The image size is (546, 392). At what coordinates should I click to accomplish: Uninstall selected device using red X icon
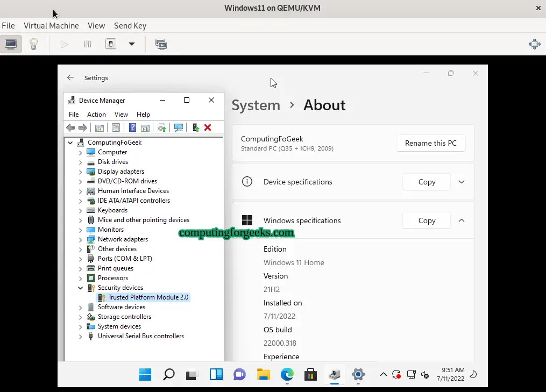(x=208, y=127)
